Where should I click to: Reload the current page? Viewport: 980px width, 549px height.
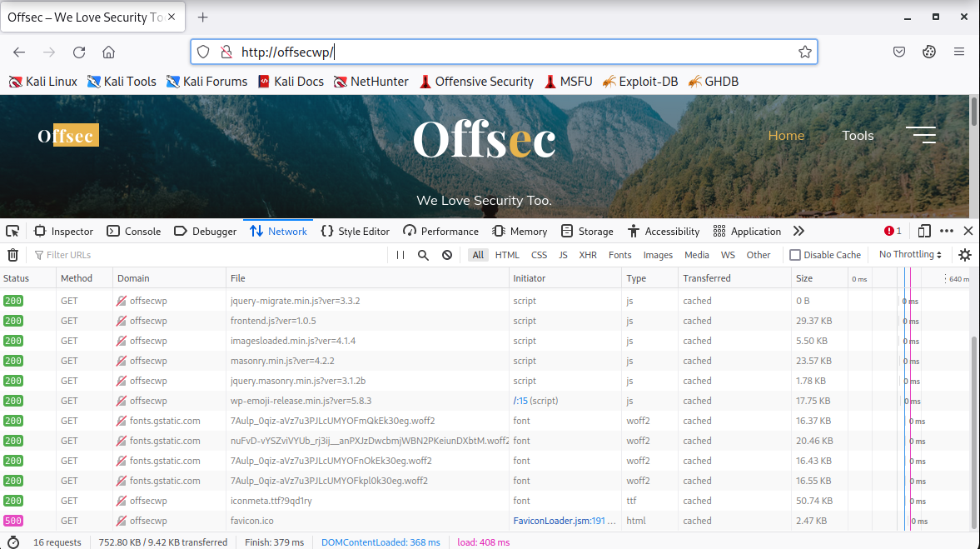tap(79, 52)
